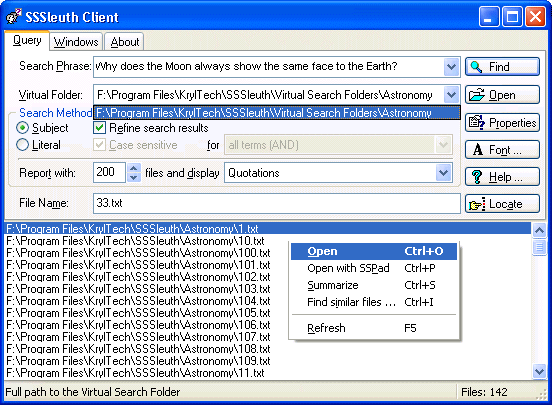Choose the highlighted Astronomy folder dropdown entry

(277, 113)
